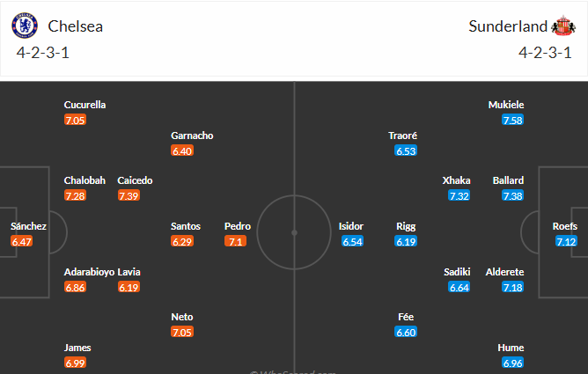Open the Chelsea team name link
Screen dimensions: 588x374
pos(76,26)
